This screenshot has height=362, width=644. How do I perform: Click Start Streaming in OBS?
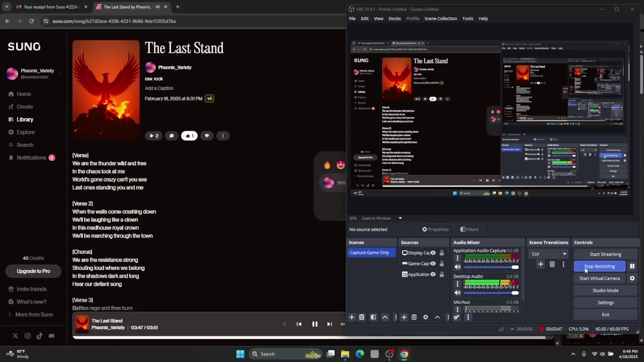pos(605,254)
